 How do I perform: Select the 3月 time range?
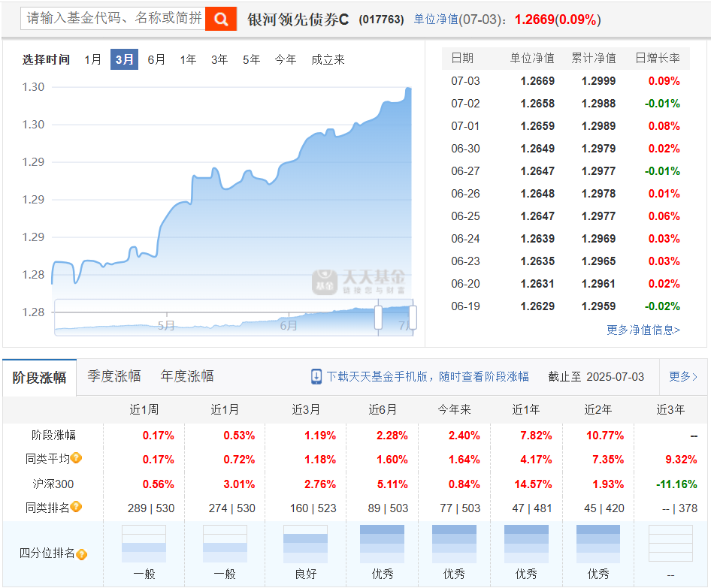click(x=124, y=59)
